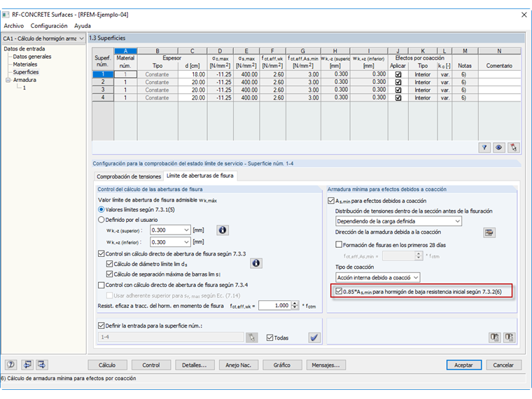
Task: Click column A header in the surfaces table
Action: (125, 51)
